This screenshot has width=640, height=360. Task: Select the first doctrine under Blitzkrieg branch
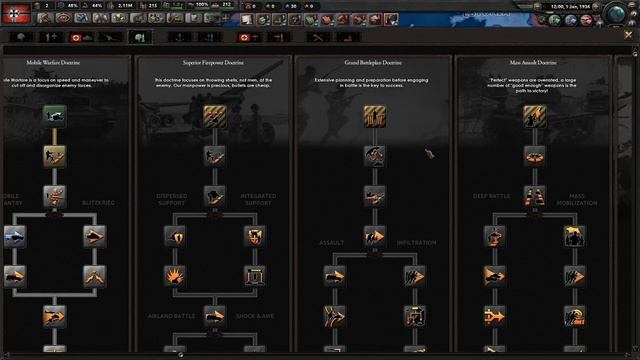(94, 236)
